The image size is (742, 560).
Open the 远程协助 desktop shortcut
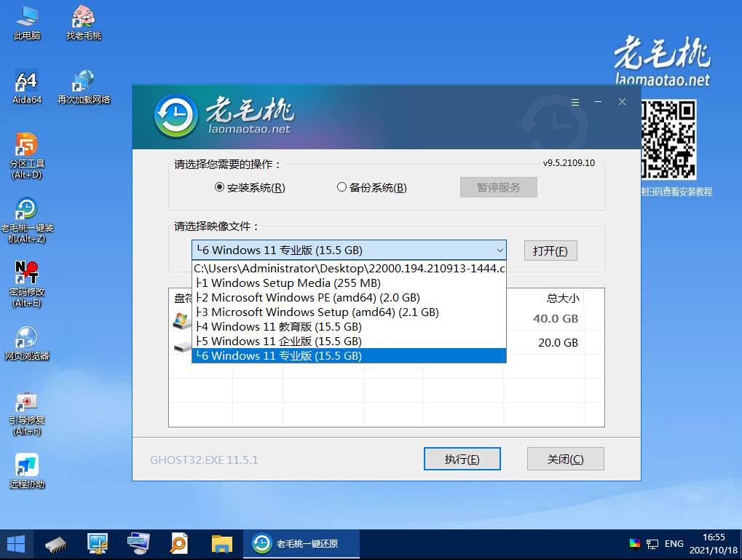[27, 471]
